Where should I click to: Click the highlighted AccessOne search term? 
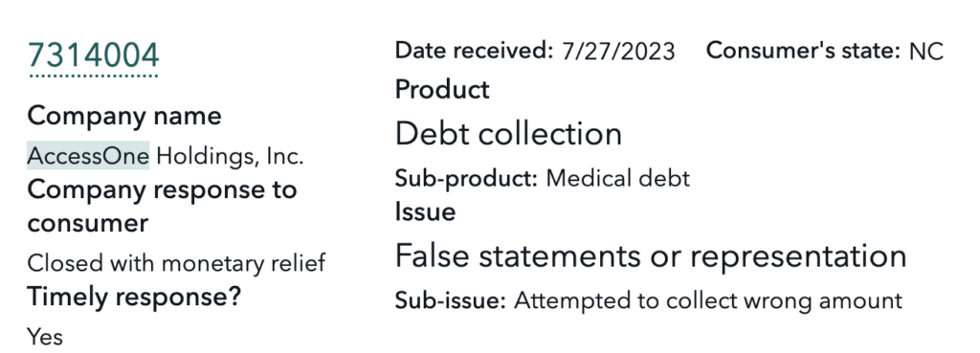(x=88, y=156)
